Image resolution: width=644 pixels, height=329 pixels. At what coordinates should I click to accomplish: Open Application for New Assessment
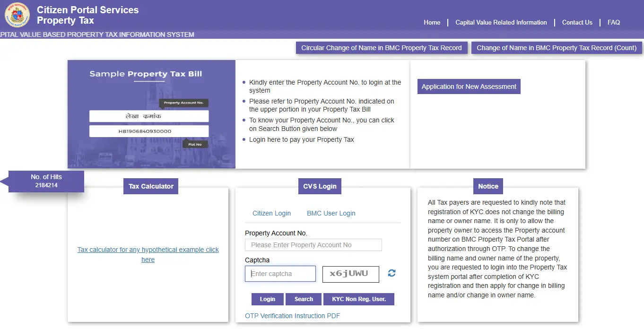(468, 87)
